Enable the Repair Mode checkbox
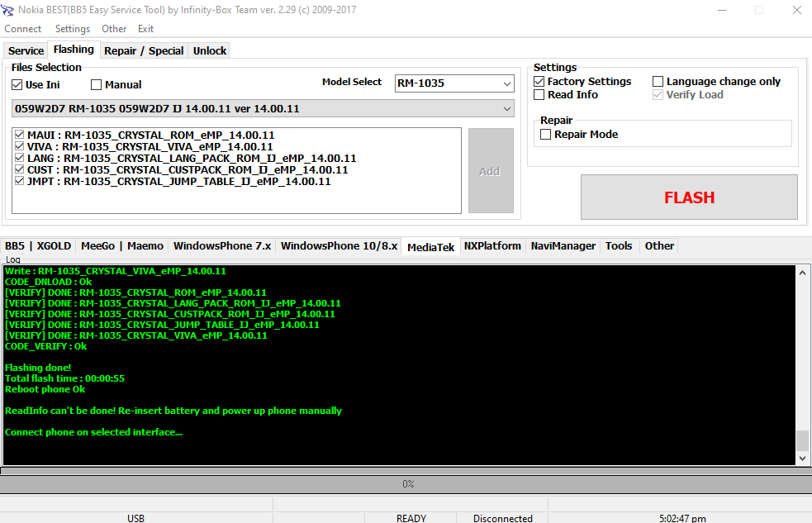This screenshot has height=523, width=812. 545,134
